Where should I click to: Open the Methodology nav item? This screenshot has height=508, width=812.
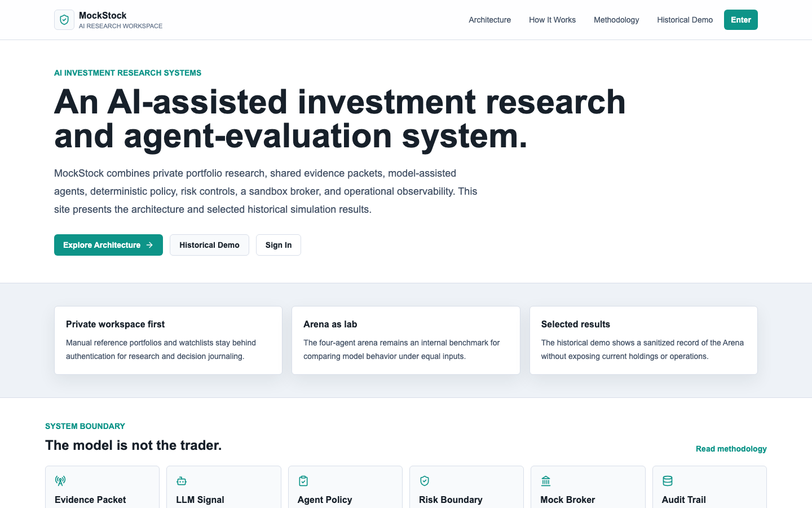pyautogui.click(x=616, y=20)
